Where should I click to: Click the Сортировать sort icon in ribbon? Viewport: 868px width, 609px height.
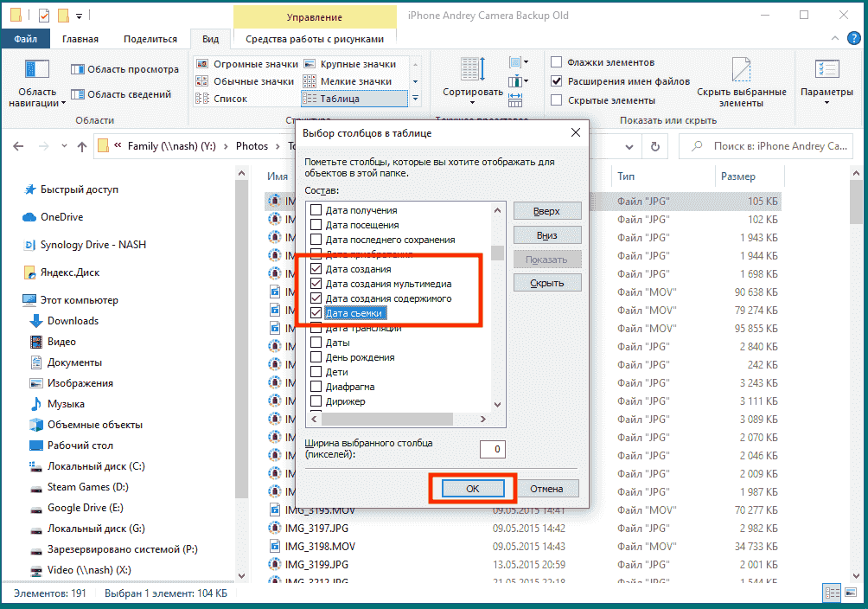tap(472, 71)
